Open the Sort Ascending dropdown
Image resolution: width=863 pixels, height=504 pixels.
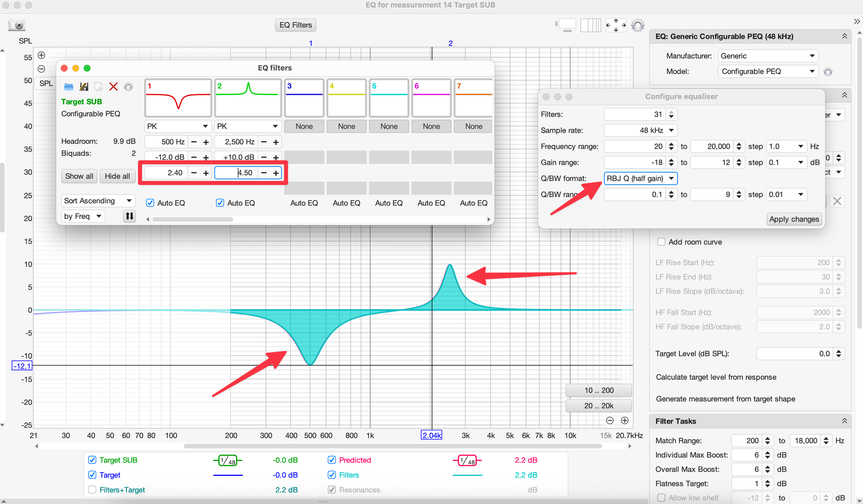coord(98,201)
